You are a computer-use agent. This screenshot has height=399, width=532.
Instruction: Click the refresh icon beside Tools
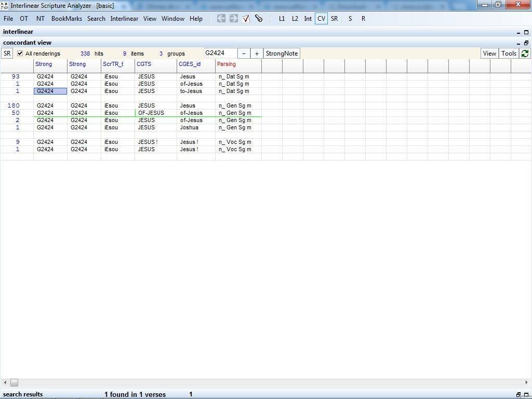coord(524,53)
